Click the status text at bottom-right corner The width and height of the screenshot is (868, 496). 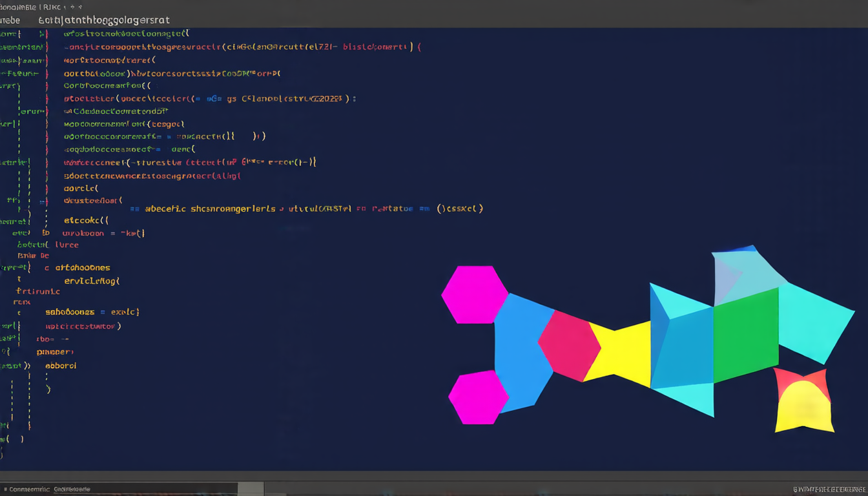pyautogui.click(x=829, y=490)
